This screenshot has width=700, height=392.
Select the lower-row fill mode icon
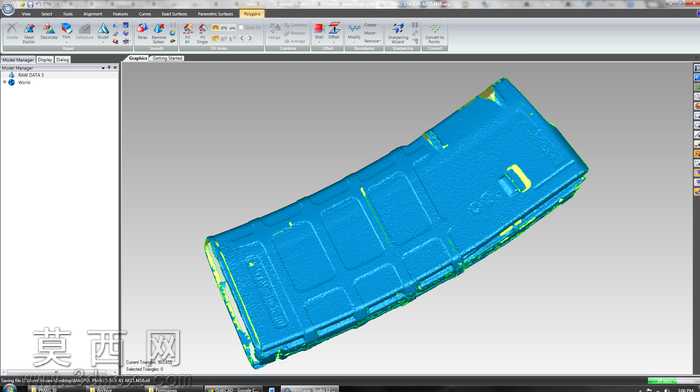click(216, 38)
